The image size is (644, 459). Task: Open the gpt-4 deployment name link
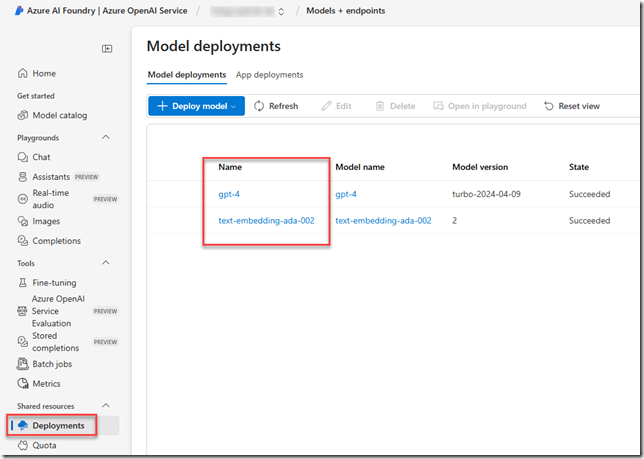(x=230, y=194)
